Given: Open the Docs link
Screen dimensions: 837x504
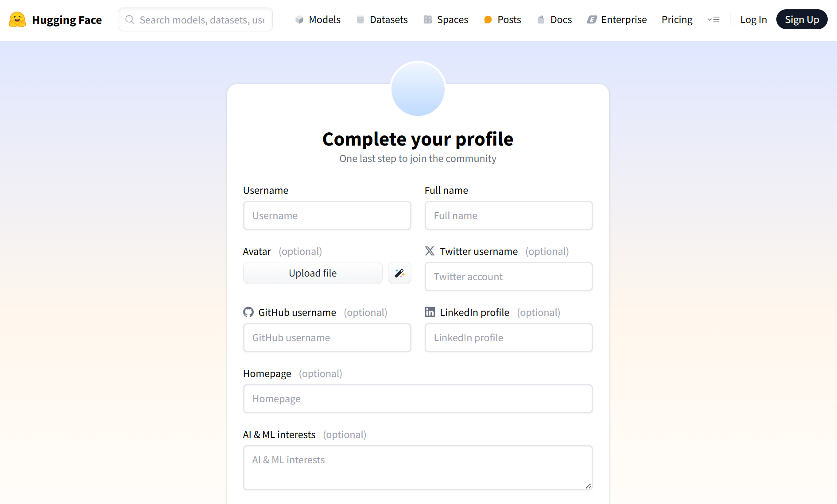Looking at the screenshot, I should [555, 20].
